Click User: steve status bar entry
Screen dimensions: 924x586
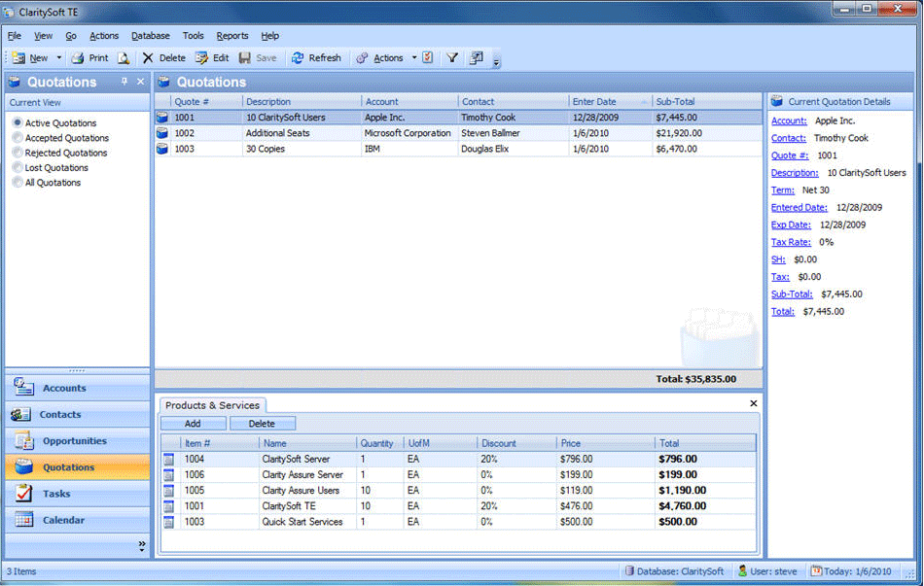click(768, 571)
